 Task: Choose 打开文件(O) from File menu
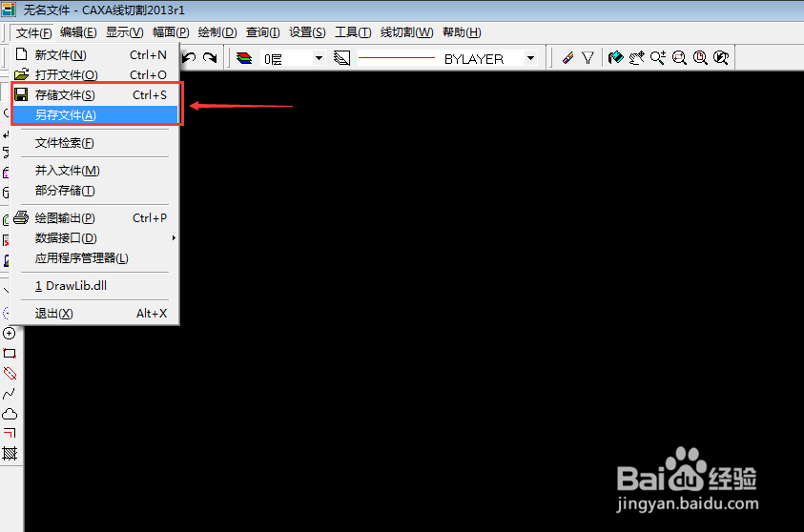[x=94, y=74]
